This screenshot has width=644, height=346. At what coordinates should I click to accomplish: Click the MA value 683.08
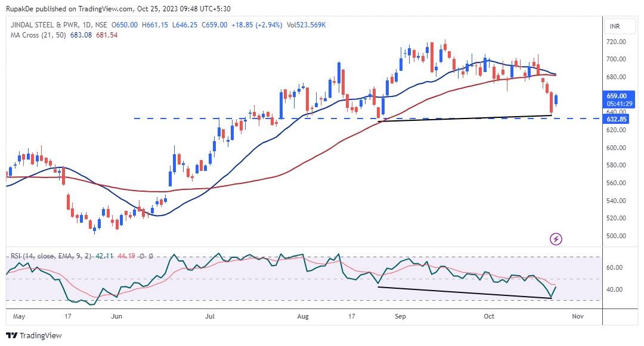[81, 35]
